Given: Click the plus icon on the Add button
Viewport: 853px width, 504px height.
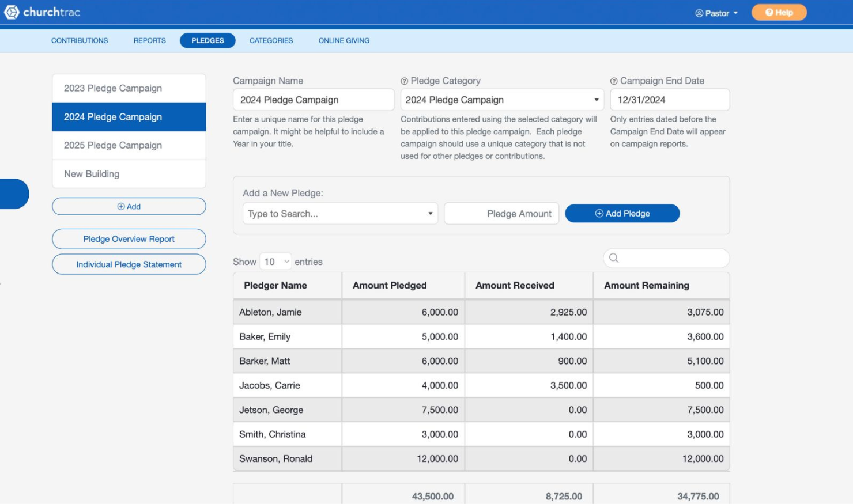Looking at the screenshot, I should pyautogui.click(x=121, y=206).
